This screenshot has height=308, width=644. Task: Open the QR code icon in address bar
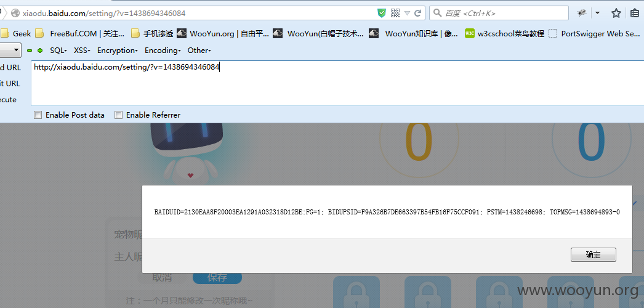395,13
